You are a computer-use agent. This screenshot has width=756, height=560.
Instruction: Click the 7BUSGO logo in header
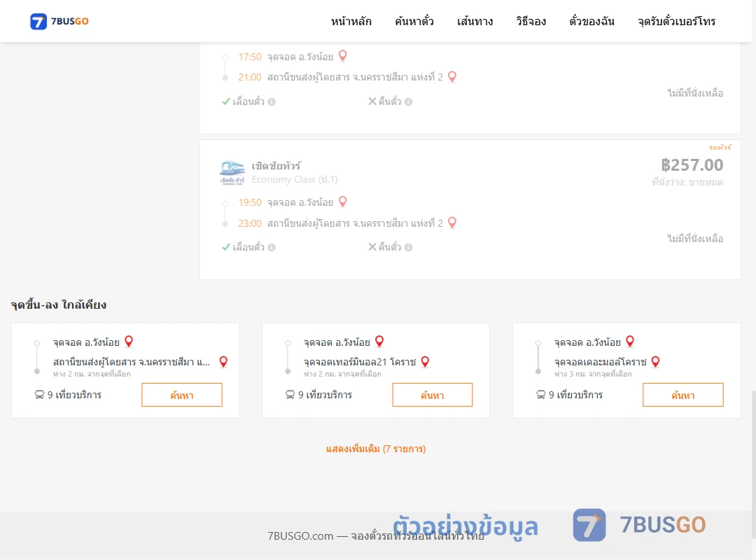tap(59, 21)
